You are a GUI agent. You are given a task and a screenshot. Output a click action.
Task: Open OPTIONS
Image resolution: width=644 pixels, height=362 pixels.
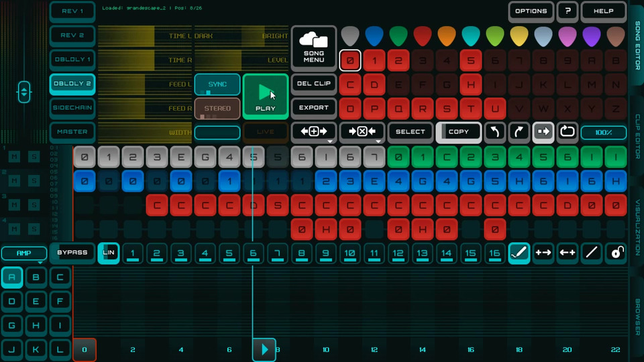click(x=531, y=11)
